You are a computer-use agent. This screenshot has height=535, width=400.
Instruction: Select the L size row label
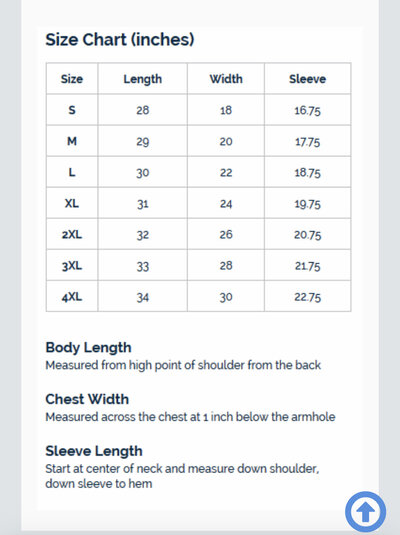coord(72,172)
